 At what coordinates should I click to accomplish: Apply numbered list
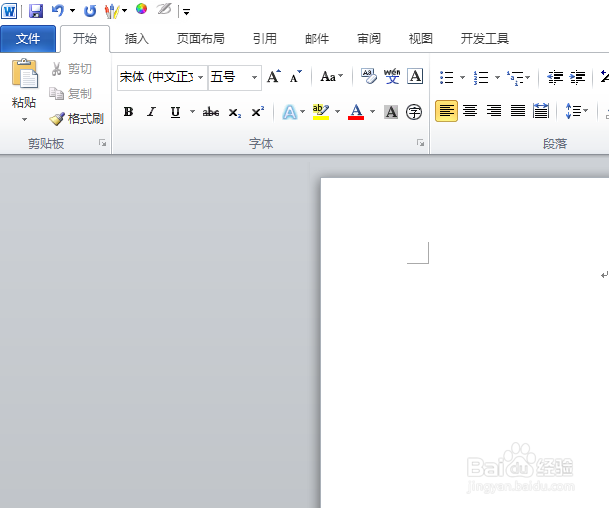pos(481,77)
